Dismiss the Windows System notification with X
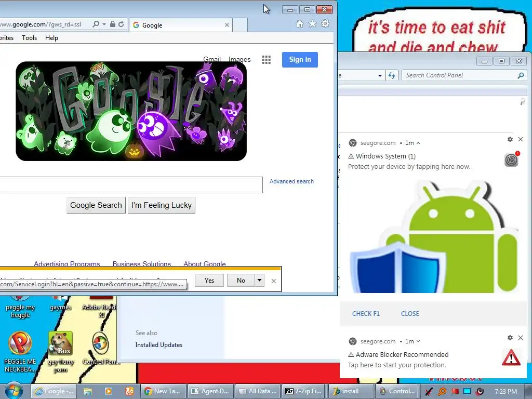Image resolution: width=532 pixels, height=399 pixels. (x=521, y=139)
